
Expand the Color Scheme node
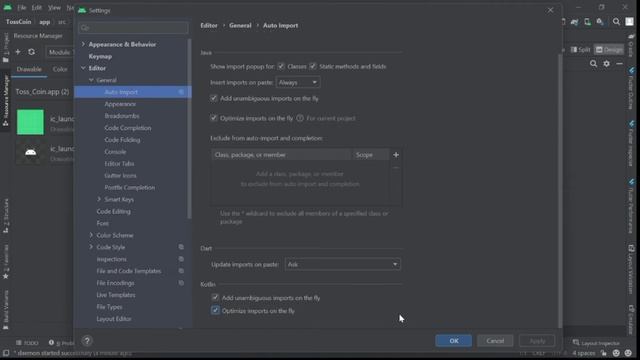coord(91,235)
